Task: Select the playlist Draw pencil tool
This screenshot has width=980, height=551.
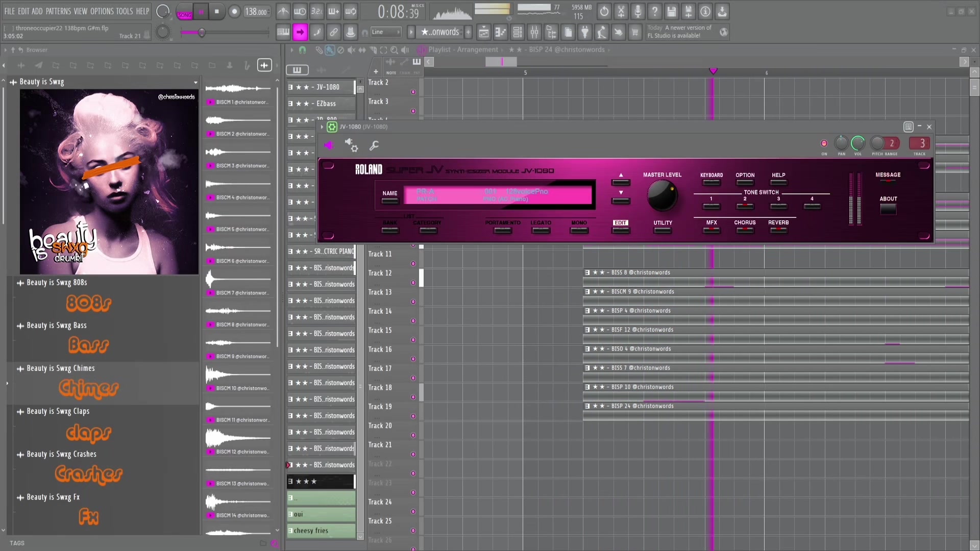Action: 319,50
